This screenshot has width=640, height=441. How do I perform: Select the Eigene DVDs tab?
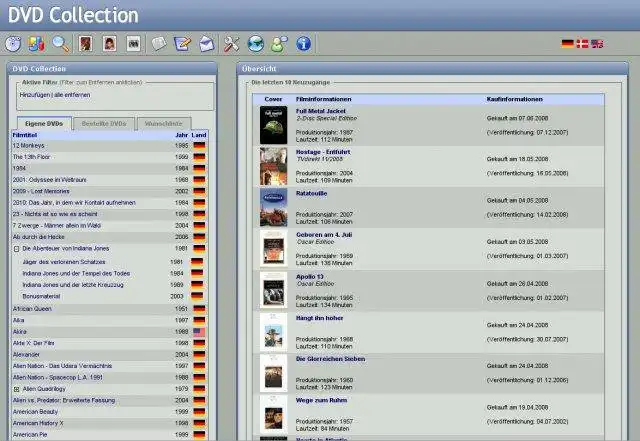[x=47, y=123]
